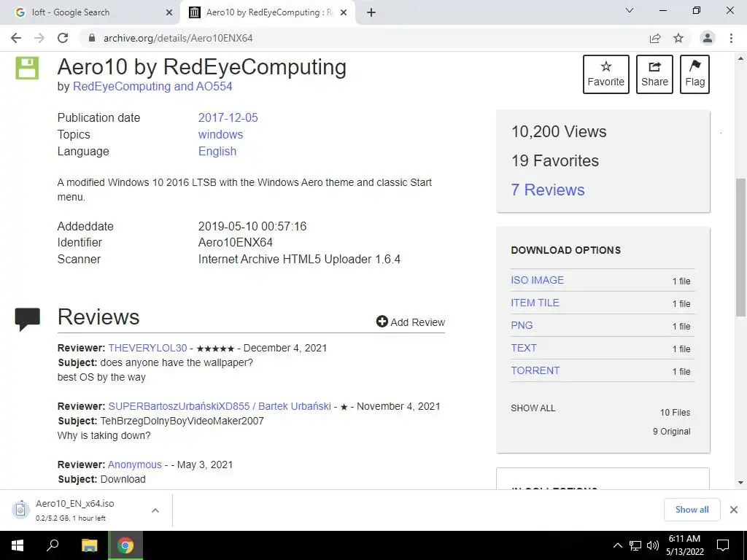Open the tab search chevron

point(630,10)
